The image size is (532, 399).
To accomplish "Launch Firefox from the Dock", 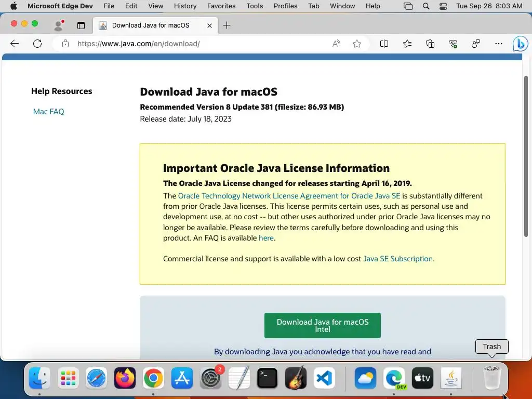I will click(125, 378).
